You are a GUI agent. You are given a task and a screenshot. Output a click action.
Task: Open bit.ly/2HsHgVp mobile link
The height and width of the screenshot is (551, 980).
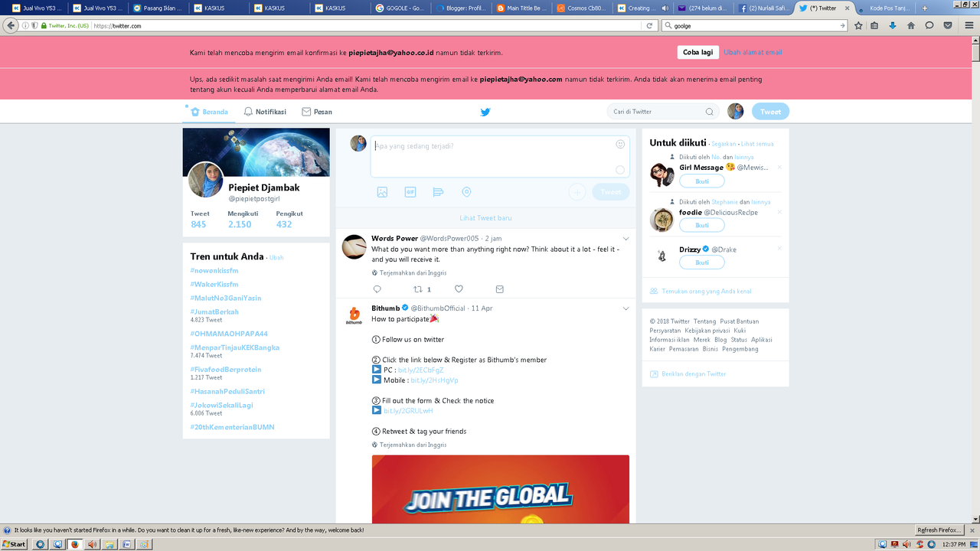[434, 380]
